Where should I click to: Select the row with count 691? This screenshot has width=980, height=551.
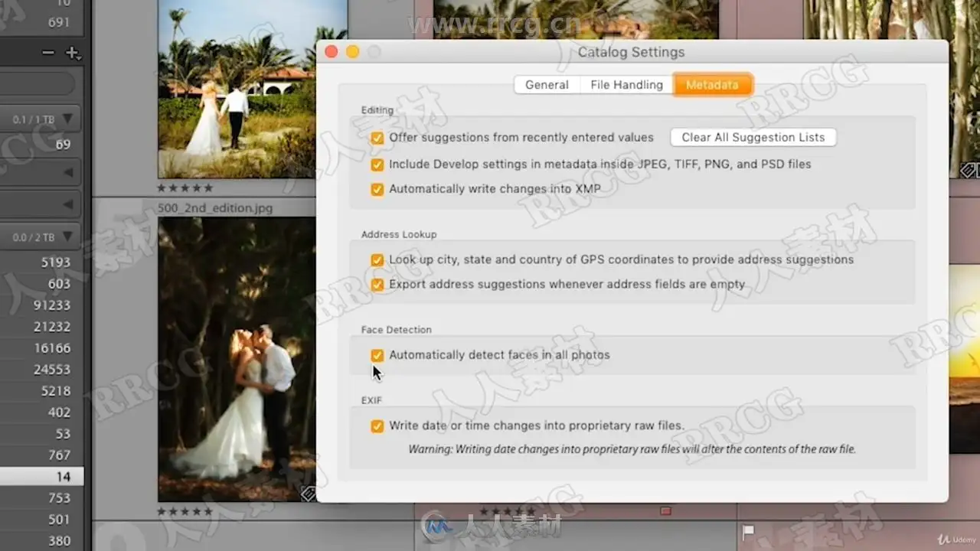[41, 22]
